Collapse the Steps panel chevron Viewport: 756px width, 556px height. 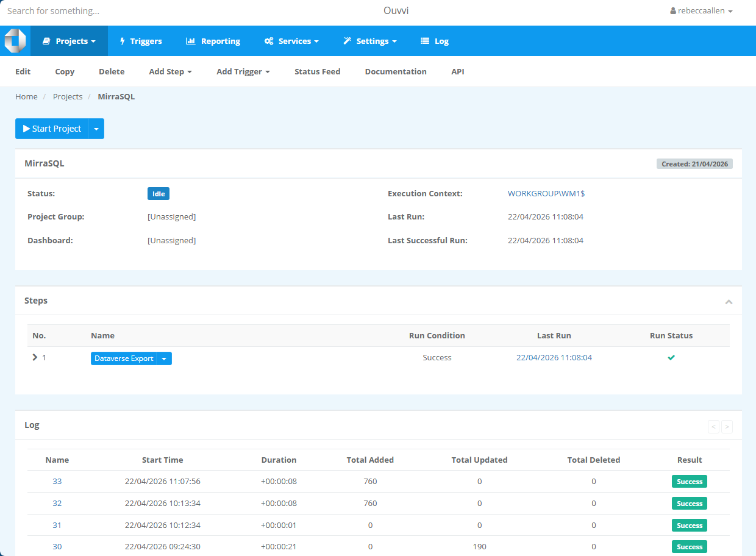point(729,301)
